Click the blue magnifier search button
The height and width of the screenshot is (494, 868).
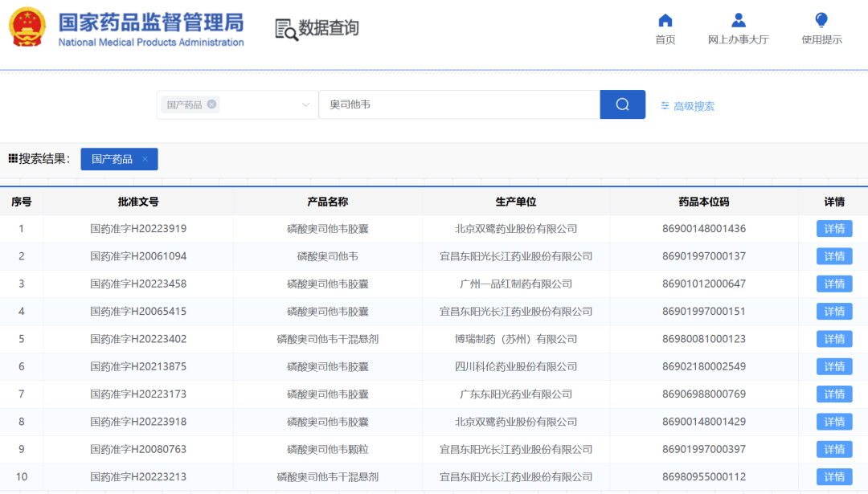tap(623, 104)
